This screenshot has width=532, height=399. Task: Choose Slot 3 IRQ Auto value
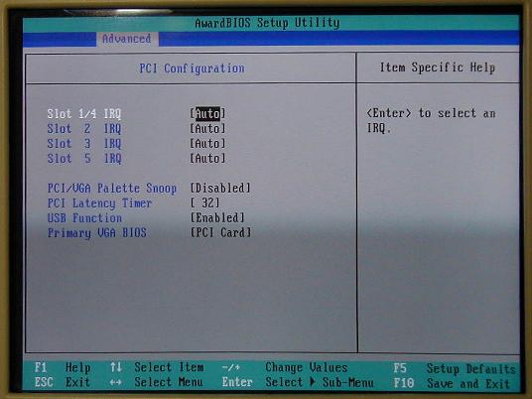coord(207,144)
